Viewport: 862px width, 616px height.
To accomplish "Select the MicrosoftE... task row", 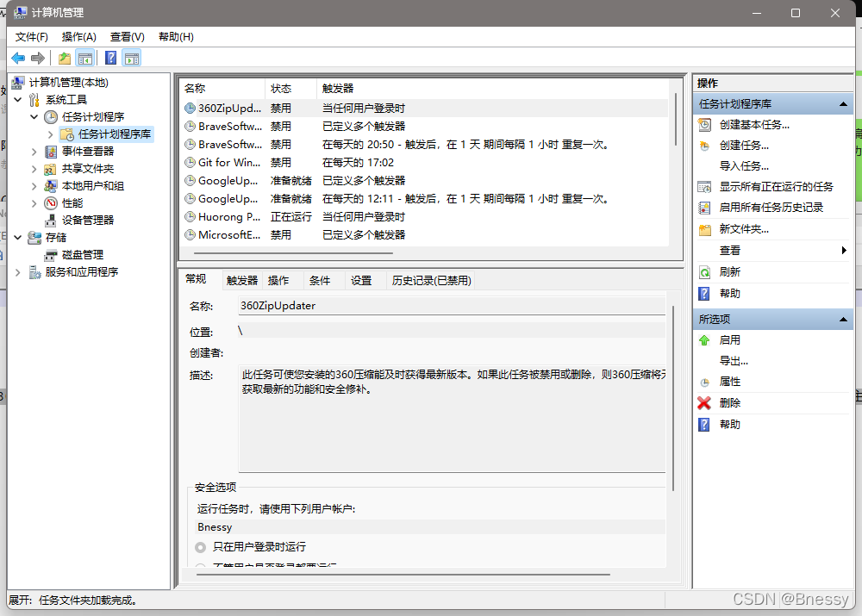I will (423, 235).
